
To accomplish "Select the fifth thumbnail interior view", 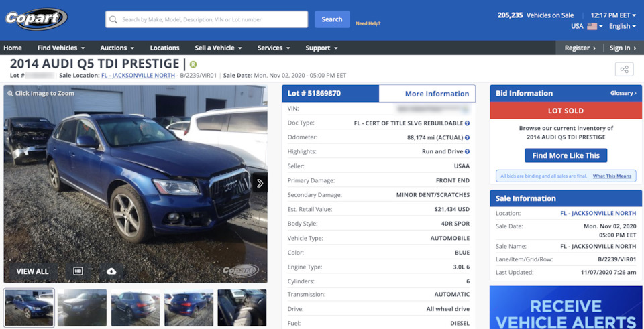I will click(x=242, y=308).
